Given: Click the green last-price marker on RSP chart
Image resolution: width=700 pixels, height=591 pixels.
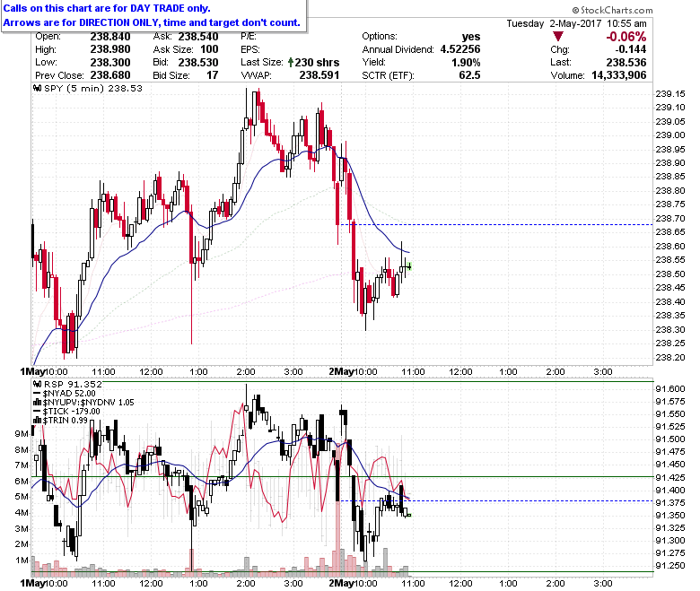Looking at the screenshot, I should (408, 515).
